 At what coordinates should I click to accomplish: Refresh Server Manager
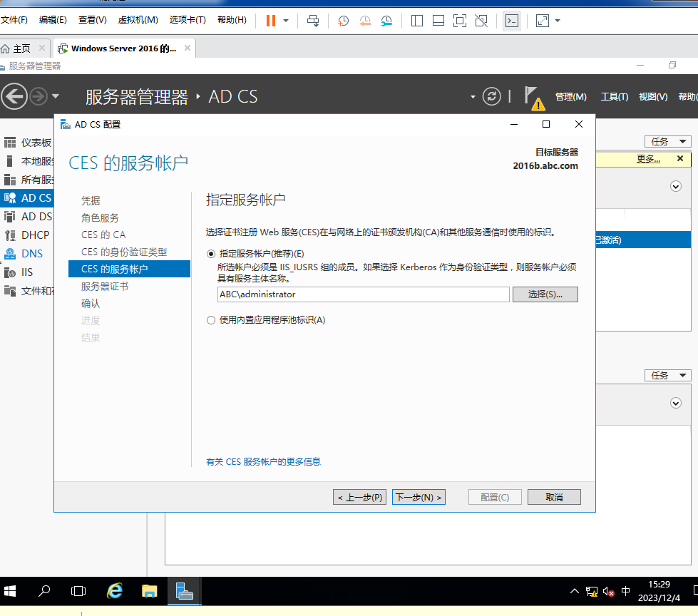[x=491, y=96]
